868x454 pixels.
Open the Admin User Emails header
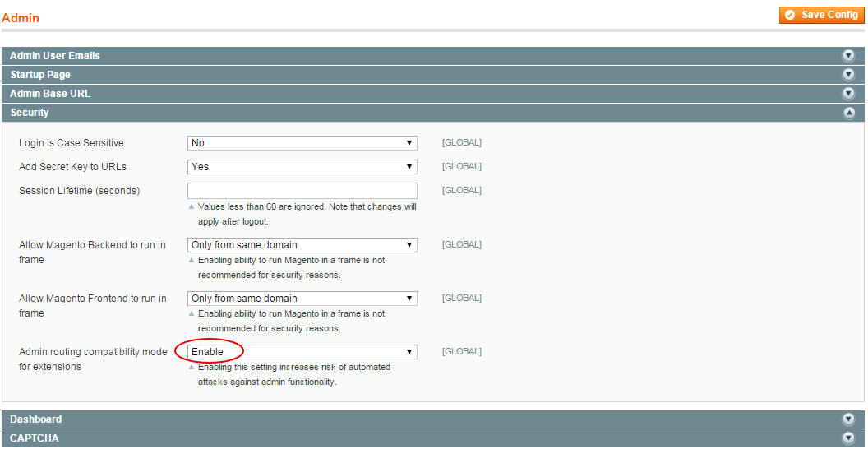[x=433, y=56]
